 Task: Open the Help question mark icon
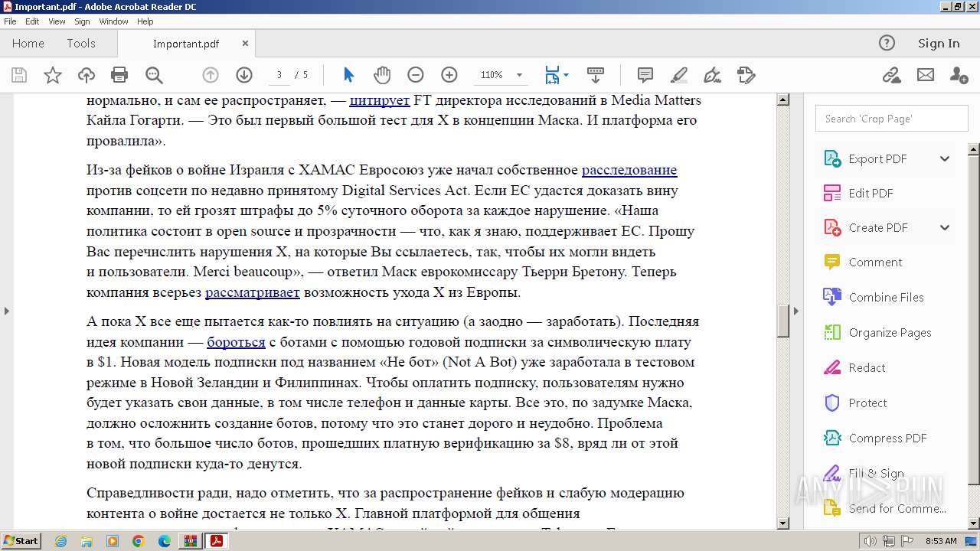tap(887, 43)
